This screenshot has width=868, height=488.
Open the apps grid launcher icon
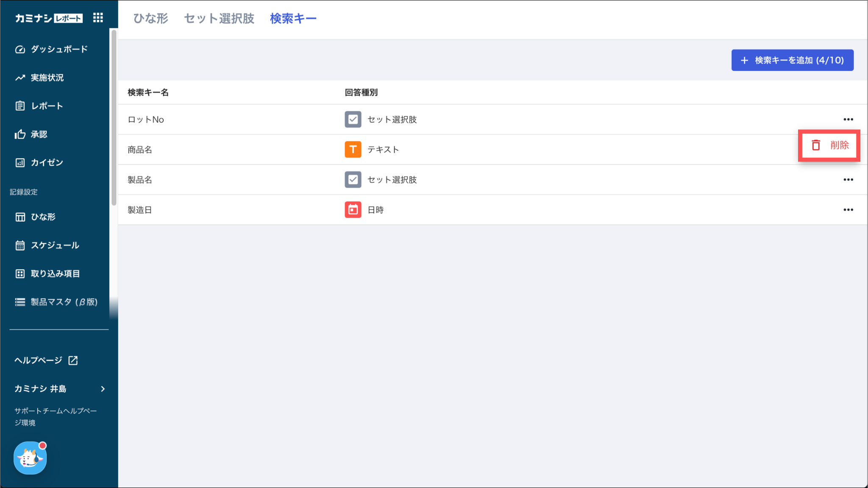[98, 18]
